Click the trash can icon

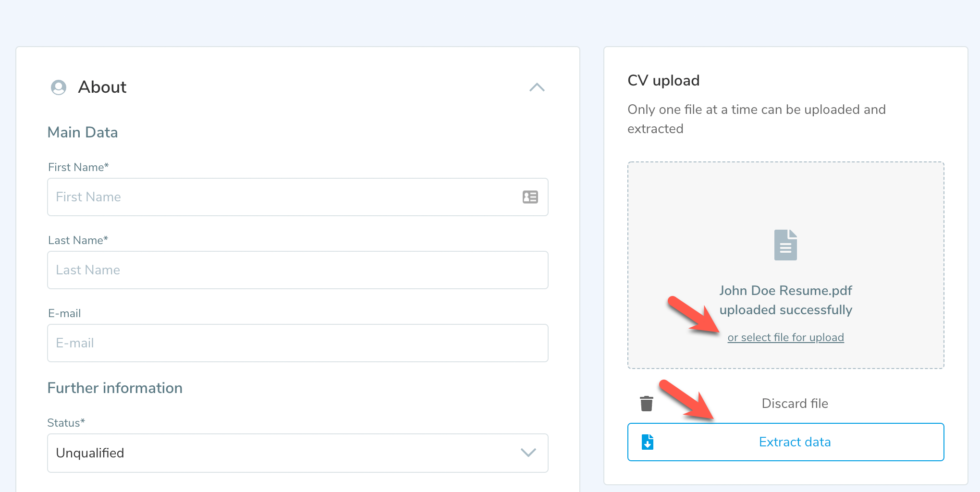(647, 404)
